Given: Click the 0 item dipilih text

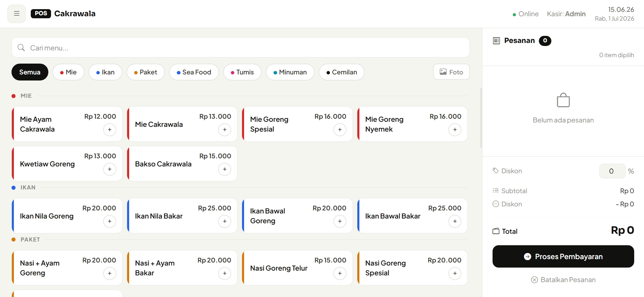Looking at the screenshot, I should [x=617, y=55].
